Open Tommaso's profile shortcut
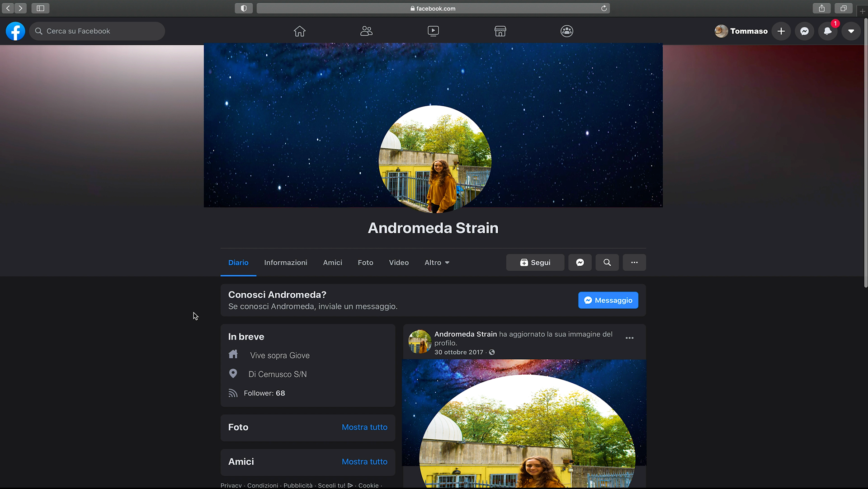The width and height of the screenshot is (868, 489). (x=741, y=31)
